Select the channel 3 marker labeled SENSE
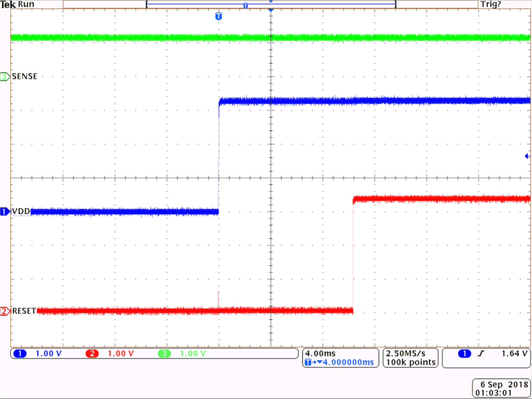This screenshot has width=532, height=399. [5, 77]
